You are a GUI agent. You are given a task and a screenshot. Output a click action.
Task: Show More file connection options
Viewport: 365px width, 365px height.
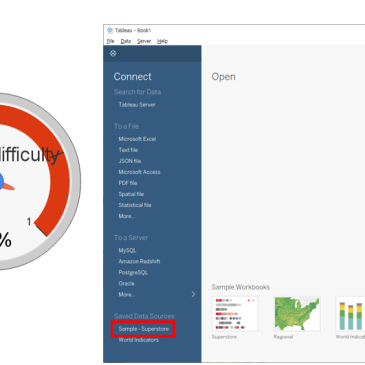pos(127,216)
